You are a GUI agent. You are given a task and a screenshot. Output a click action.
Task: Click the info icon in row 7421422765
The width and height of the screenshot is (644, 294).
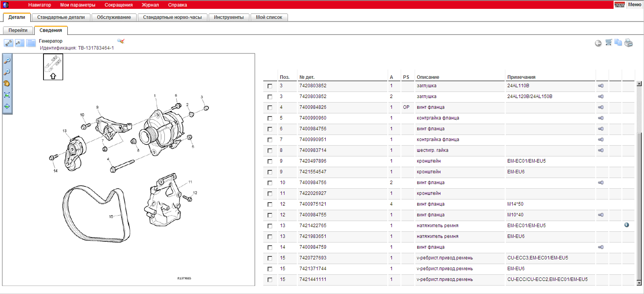click(627, 225)
